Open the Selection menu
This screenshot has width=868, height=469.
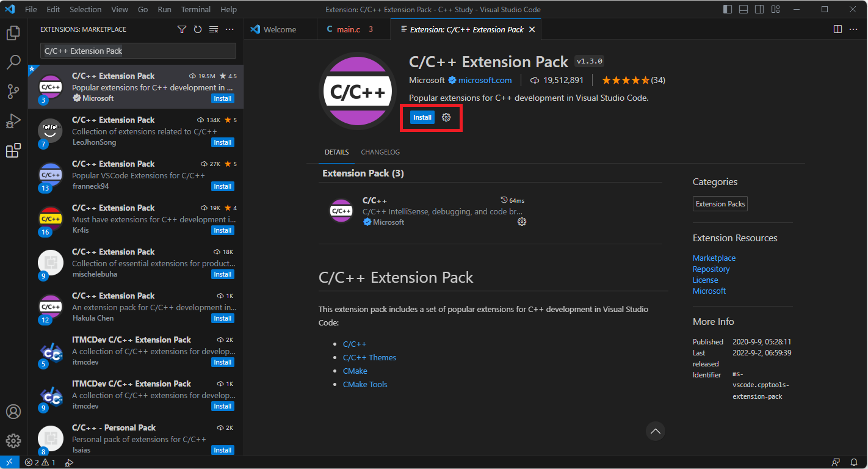85,9
